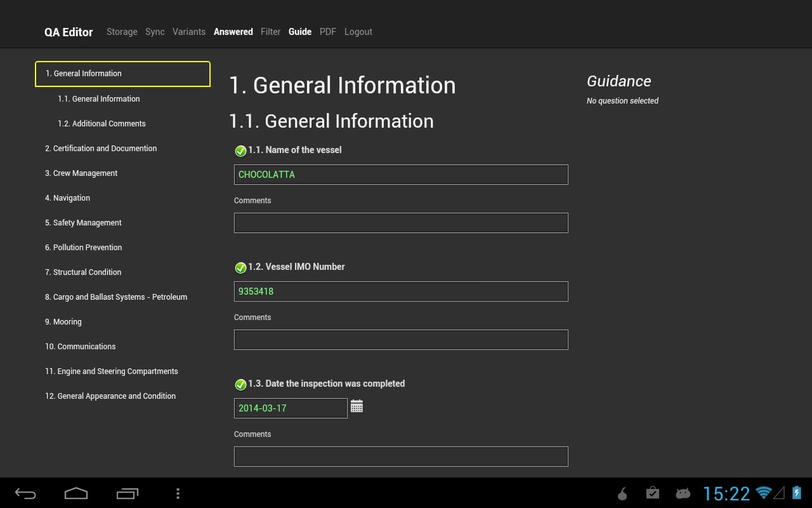
Task: Go to 11. Engine and Steering Compartments
Action: [x=112, y=371]
